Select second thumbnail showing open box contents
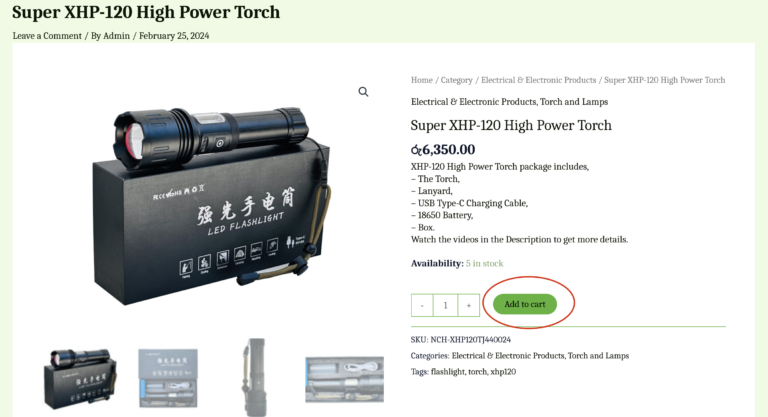Image resolution: width=768 pixels, height=417 pixels. click(x=168, y=378)
